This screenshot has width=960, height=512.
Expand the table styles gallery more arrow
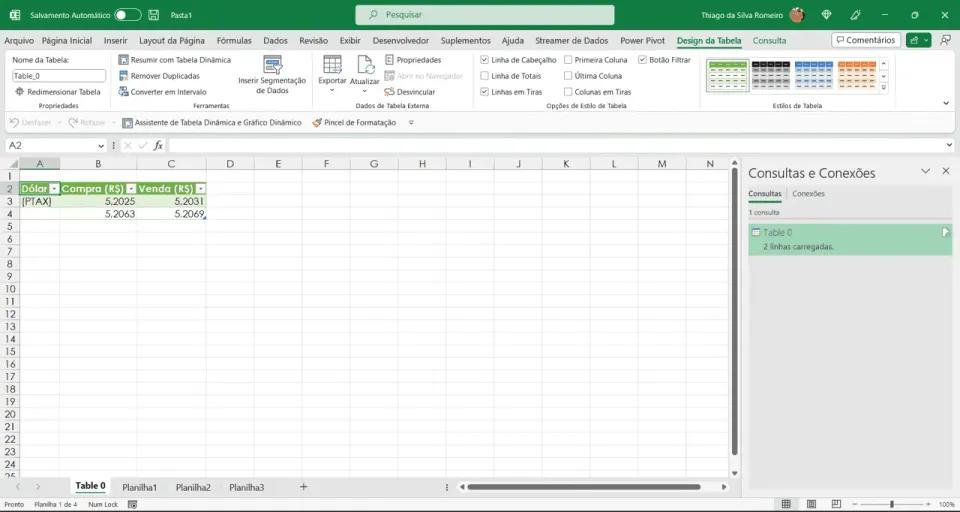(x=883, y=88)
